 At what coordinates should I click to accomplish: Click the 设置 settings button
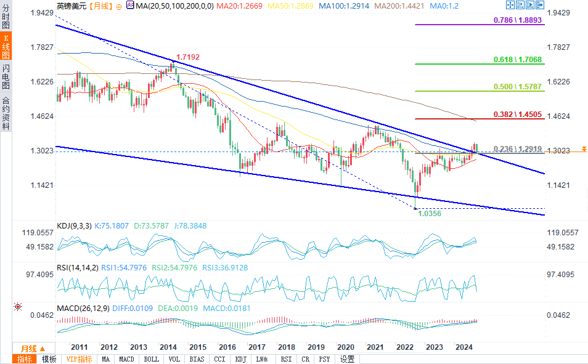348,359
